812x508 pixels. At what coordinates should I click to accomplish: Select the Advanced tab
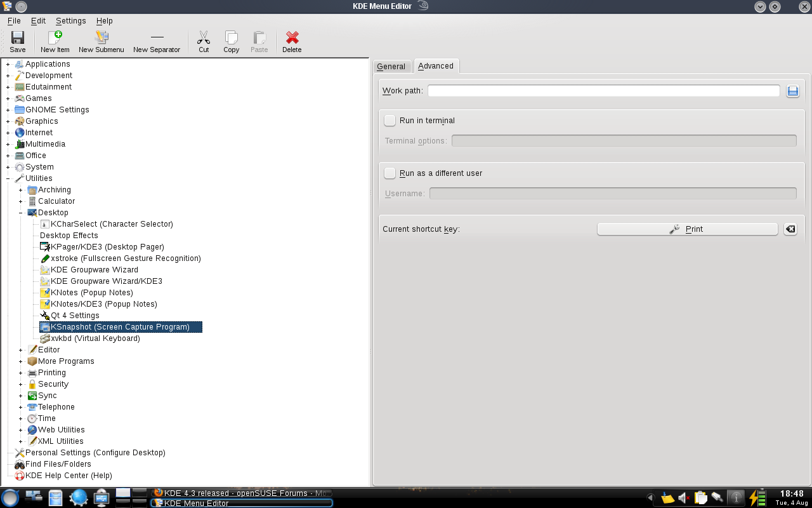[436, 65]
